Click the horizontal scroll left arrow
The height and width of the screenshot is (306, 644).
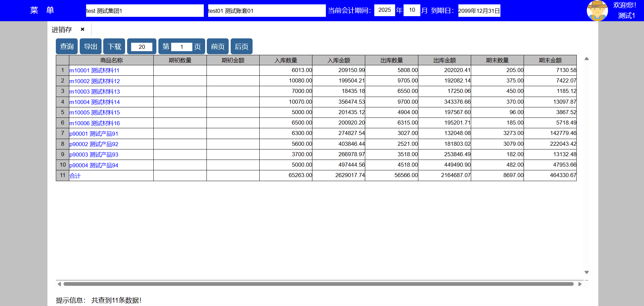coord(59,284)
